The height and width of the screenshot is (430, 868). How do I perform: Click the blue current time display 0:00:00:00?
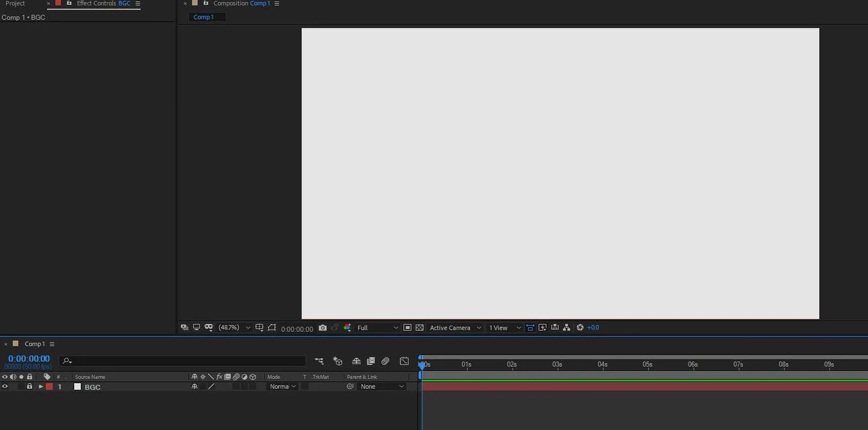[x=29, y=359]
